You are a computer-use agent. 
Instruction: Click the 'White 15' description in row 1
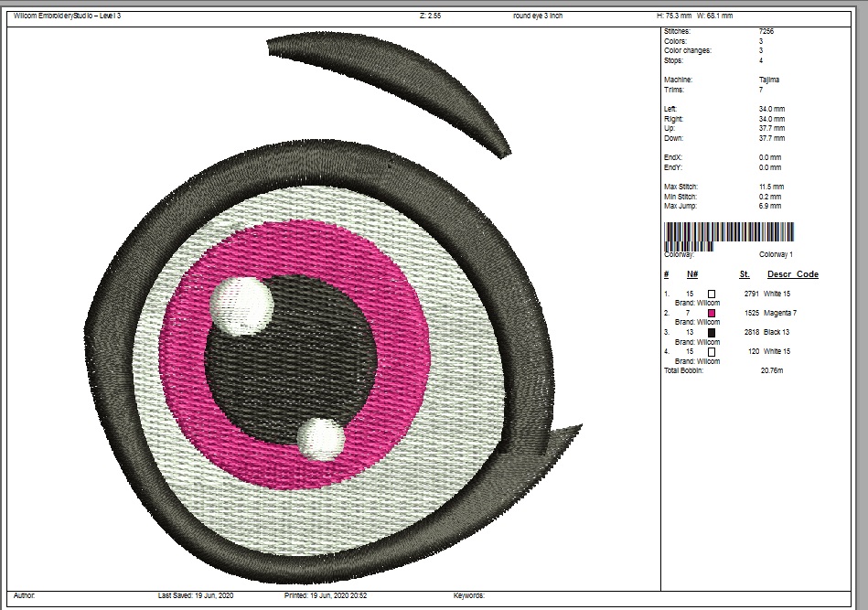tap(777, 294)
